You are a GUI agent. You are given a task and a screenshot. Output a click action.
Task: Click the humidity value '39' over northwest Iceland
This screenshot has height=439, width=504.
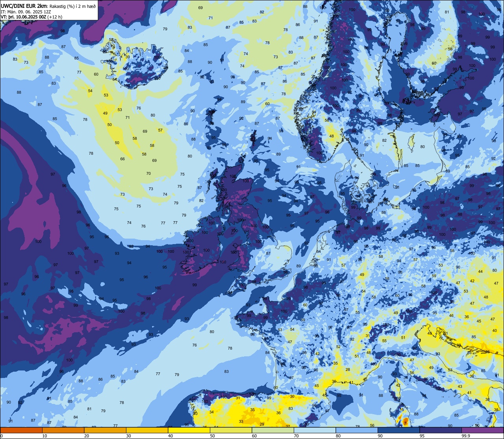(x=127, y=57)
